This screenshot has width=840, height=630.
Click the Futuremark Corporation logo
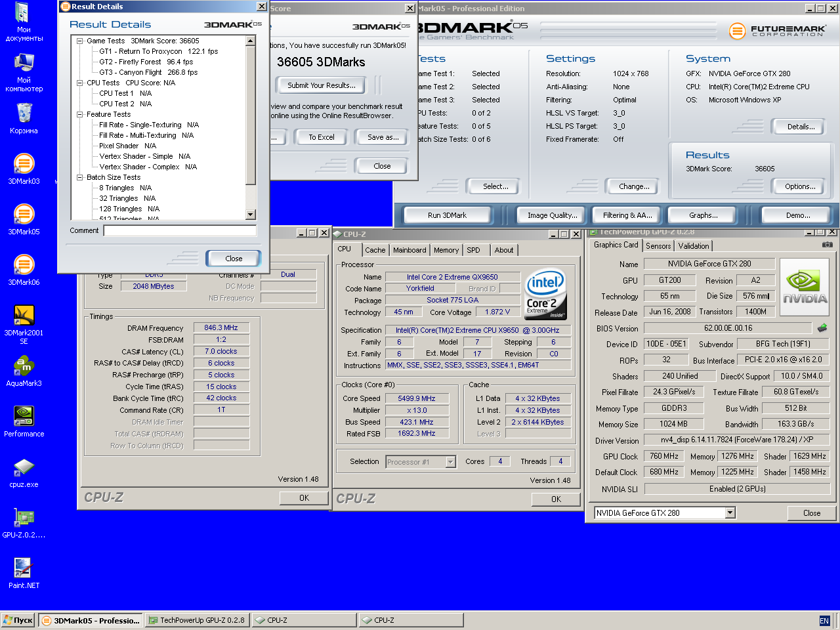[x=777, y=30]
